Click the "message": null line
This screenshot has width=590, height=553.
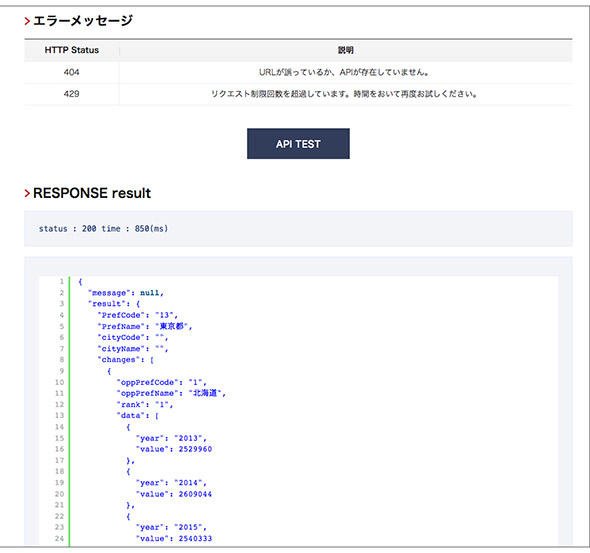click(126, 293)
